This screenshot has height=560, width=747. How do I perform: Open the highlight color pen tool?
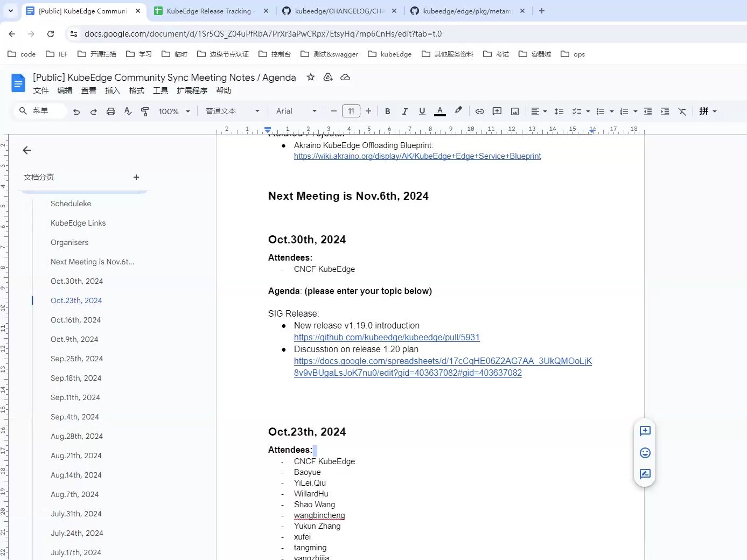[x=458, y=111]
